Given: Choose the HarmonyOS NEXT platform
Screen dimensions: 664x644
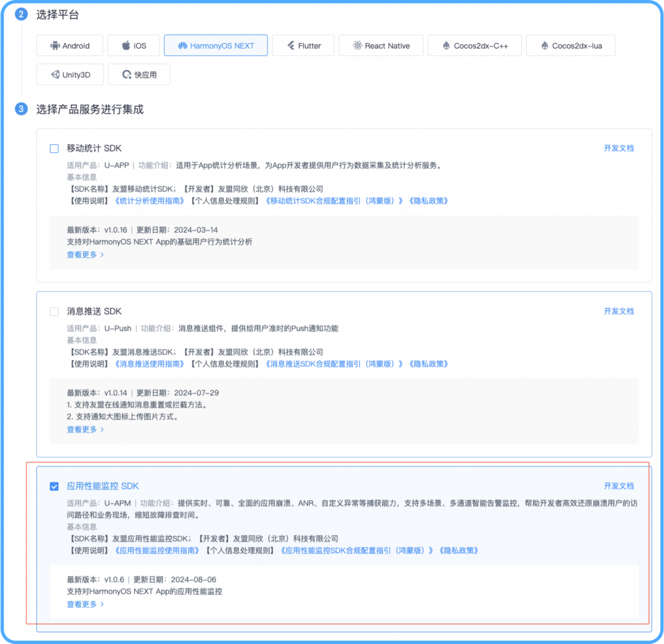Looking at the screenshot, I should (x=216, y=45).
